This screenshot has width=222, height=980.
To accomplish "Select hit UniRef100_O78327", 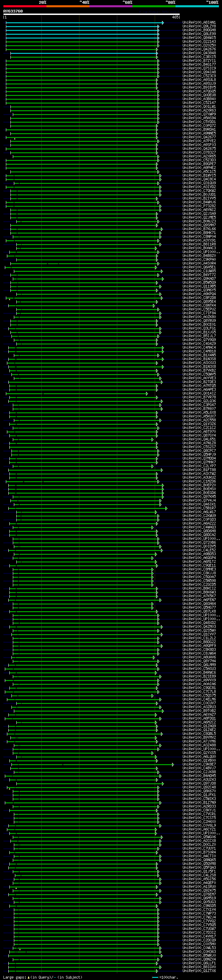I will point(199,152).
